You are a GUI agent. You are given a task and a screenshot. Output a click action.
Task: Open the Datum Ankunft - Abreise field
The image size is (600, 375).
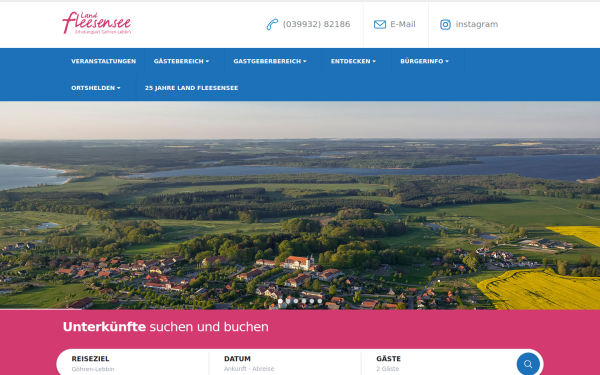(285, 364)
